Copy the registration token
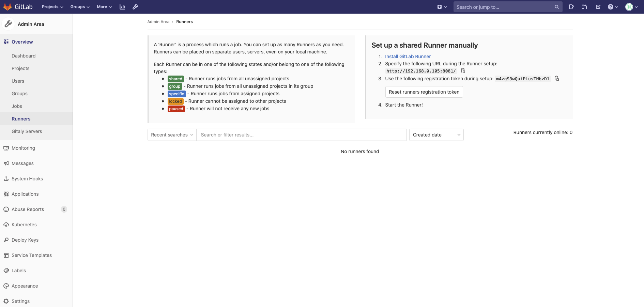Viewport: 644px width, 307px height. coord(557,79)
